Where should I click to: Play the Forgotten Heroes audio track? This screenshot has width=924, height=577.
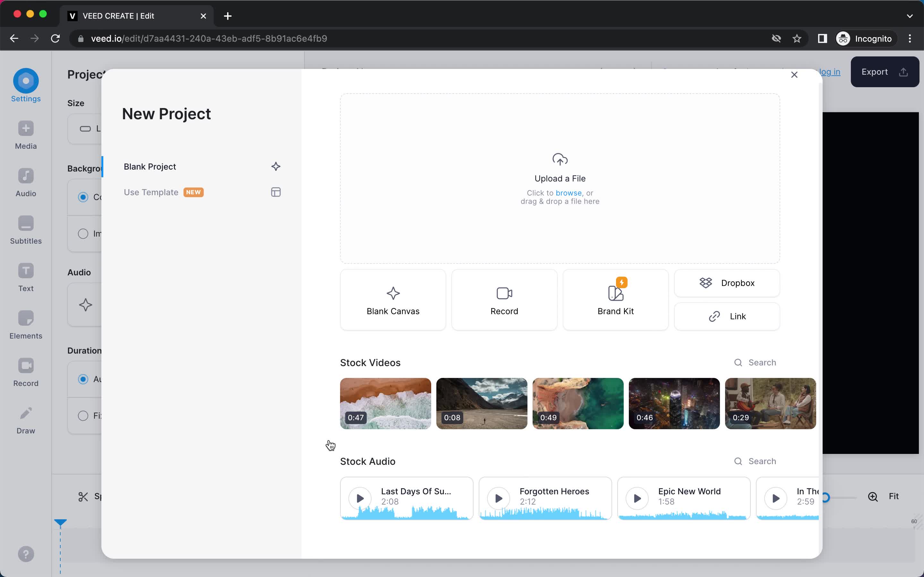point(498,498)
